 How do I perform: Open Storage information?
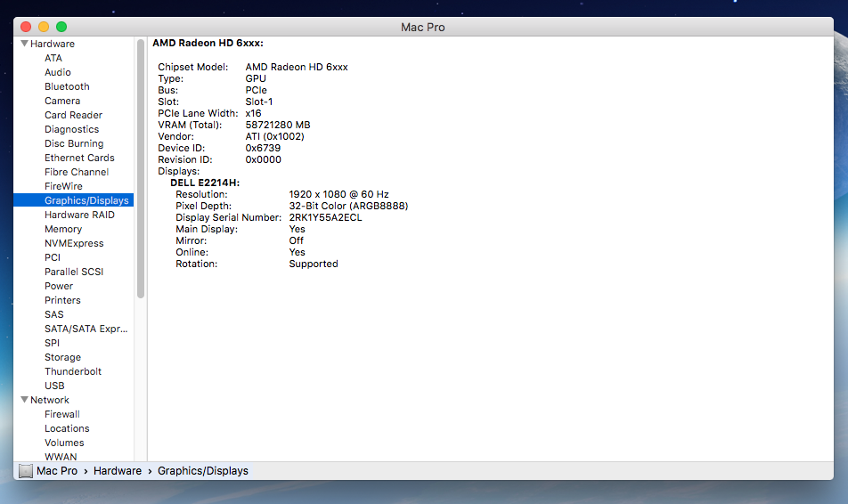(x=62, y=357)
